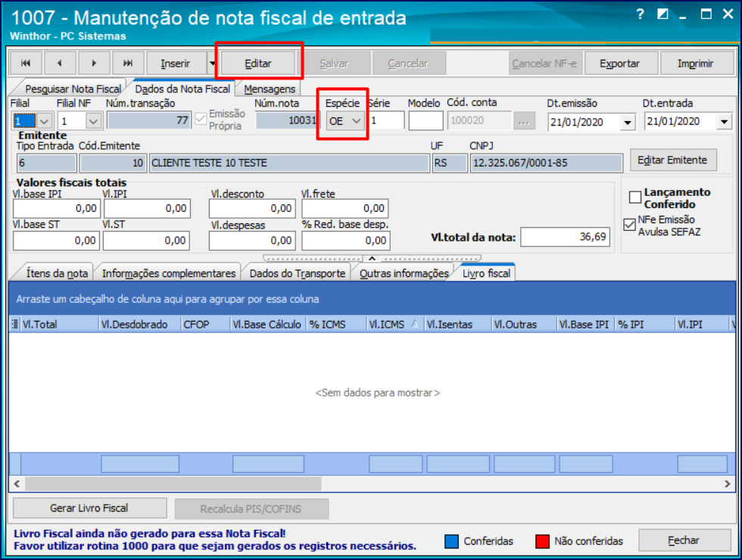
Task: Open Dados do Transporte tab
Action: [x=298, y=273]
